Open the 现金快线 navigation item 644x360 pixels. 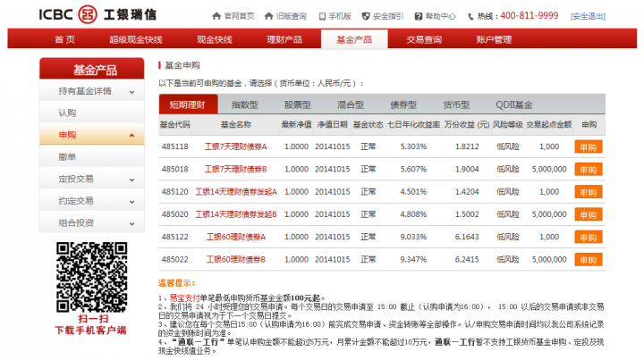tap(215, 39)
